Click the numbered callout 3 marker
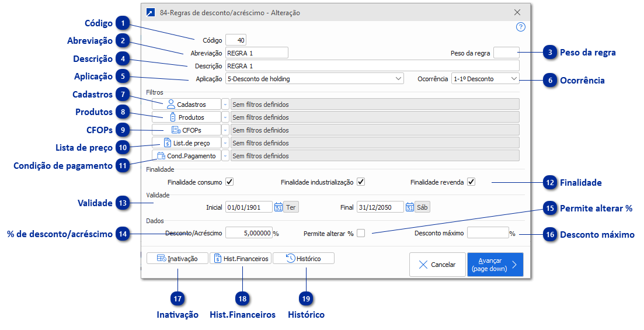This screenshot has width=644, height=330. click(549, 53)
